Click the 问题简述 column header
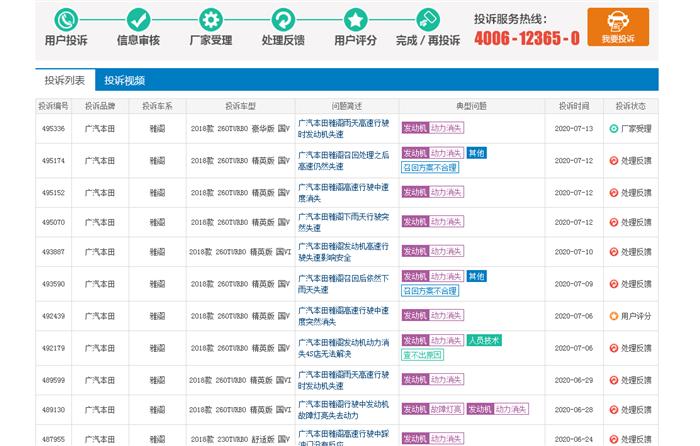The image size is (700, 446). [x=347, y=106]
